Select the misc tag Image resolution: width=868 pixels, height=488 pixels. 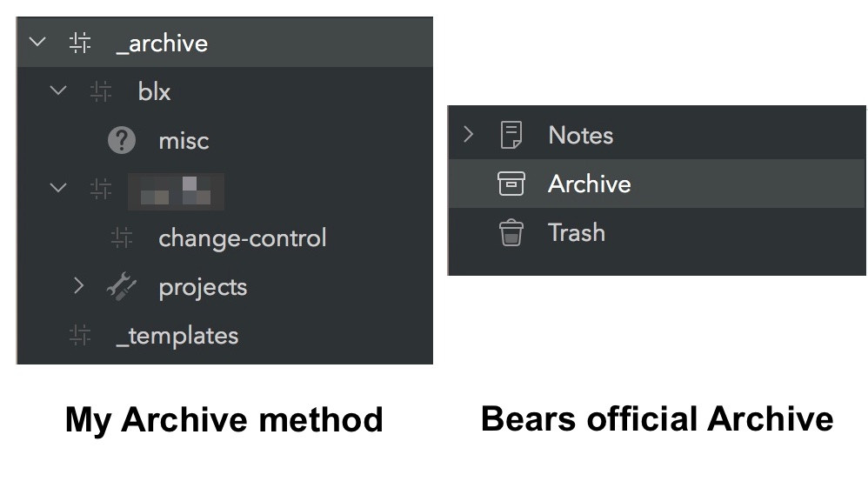coord(184,140)
